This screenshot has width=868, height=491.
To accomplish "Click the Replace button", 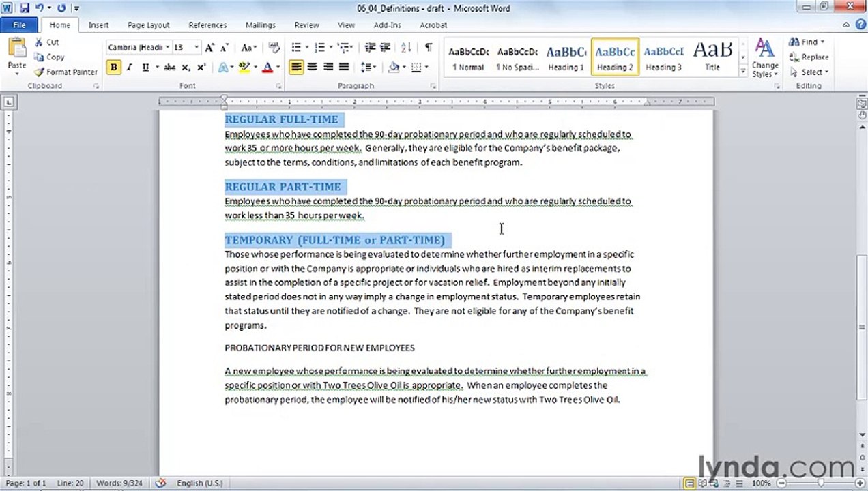I will [x=809, y=57].
